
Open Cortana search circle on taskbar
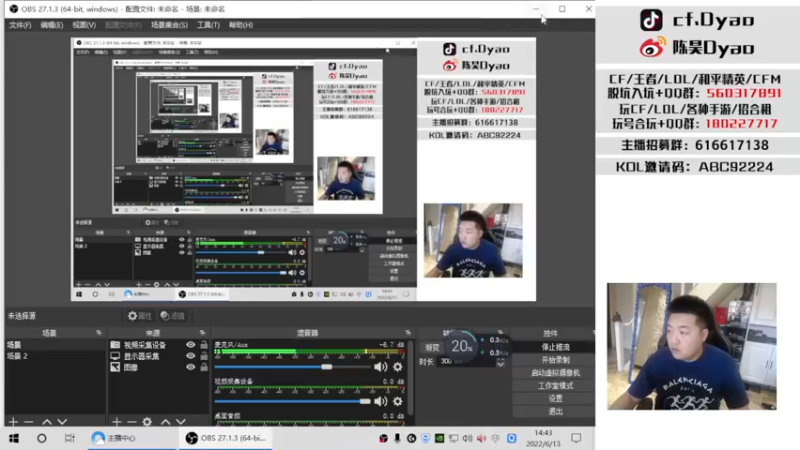coord(42,438)
